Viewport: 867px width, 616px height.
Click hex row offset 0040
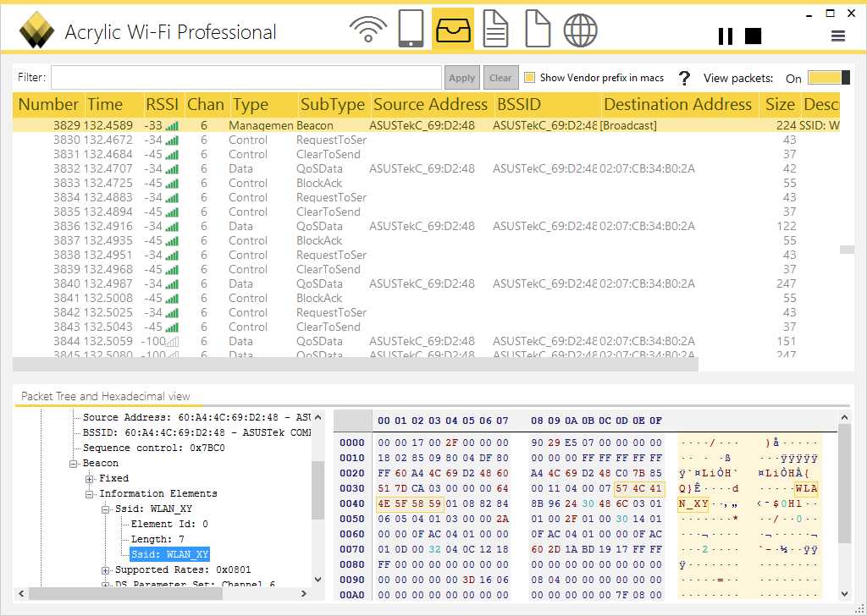point(352,503)
